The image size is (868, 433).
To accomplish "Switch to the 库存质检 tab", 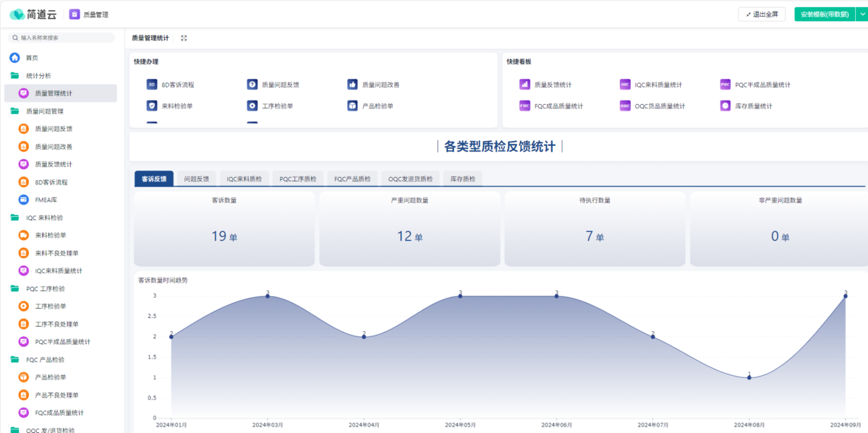I will point(462,179).
